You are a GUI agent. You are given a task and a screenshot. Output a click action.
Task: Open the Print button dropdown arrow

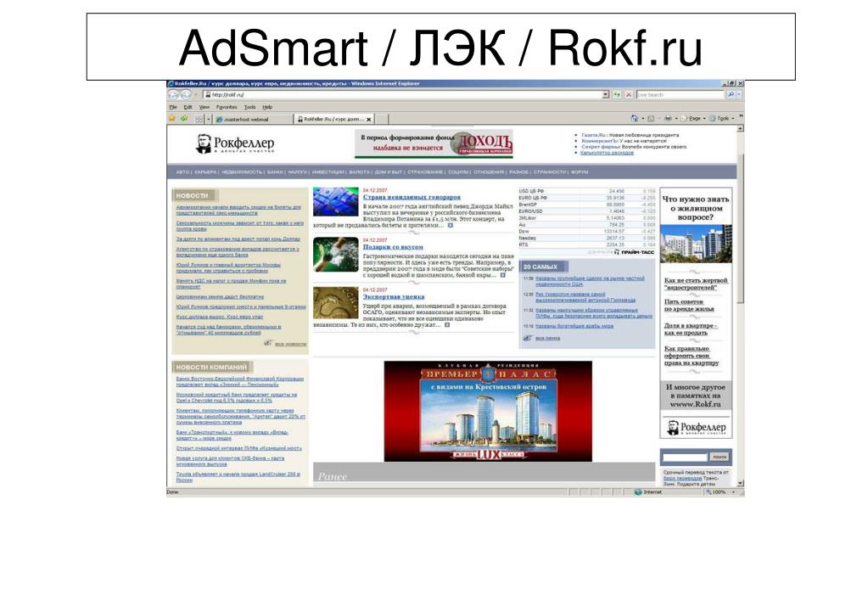pyautogui.click(x=676, y=119)
